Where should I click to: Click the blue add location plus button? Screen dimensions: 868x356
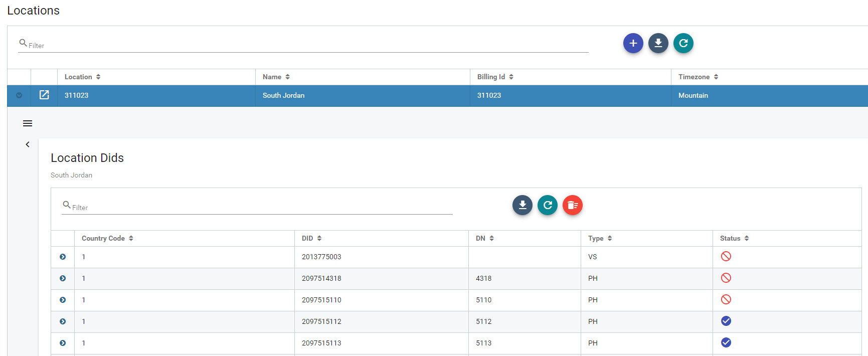633,43
